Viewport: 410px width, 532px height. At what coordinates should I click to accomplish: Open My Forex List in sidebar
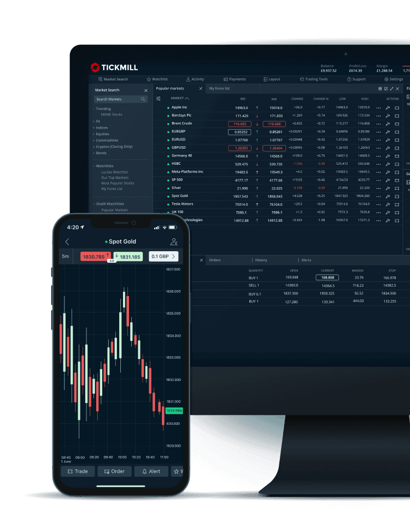[112, 189]
